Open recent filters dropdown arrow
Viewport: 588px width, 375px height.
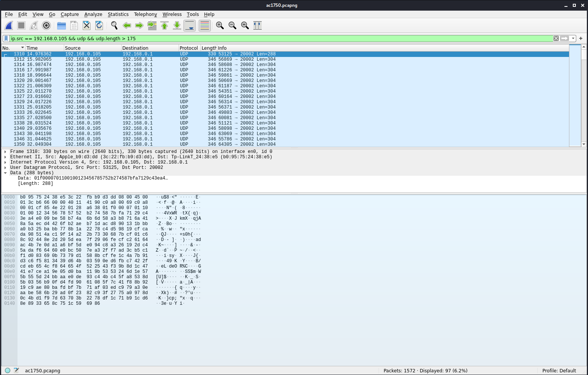tap(573, 38)
